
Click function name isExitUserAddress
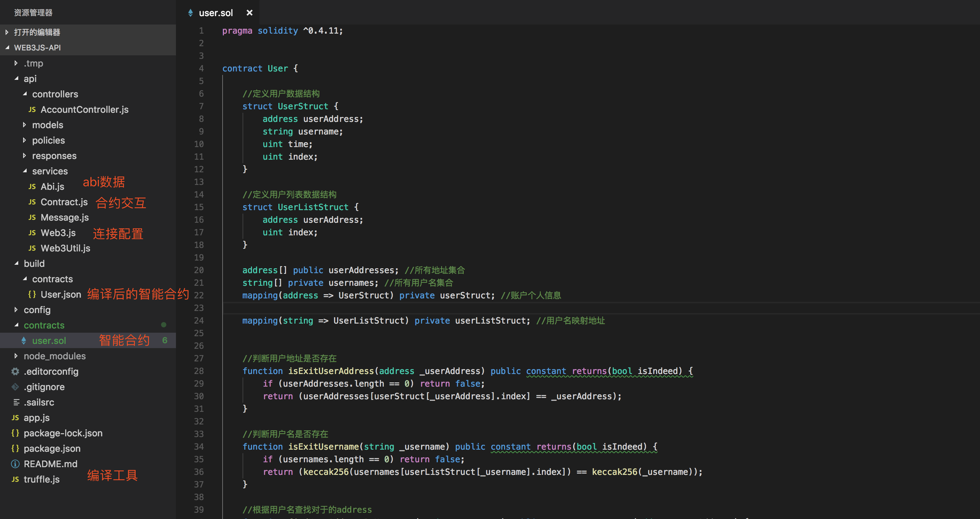coord(331,371)
